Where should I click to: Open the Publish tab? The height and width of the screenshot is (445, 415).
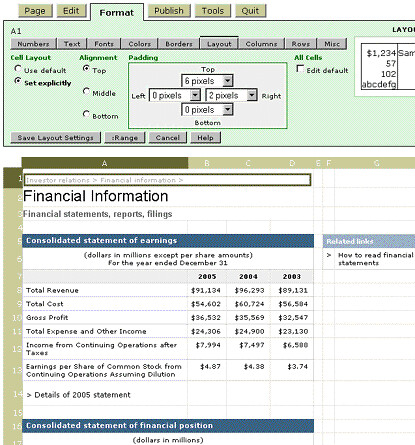point(169,11)
